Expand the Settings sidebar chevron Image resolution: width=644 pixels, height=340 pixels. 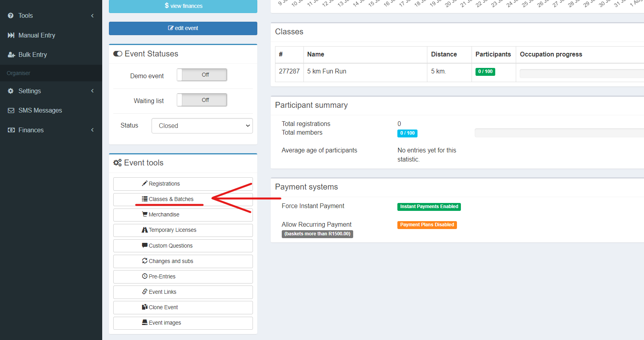click(x=92, y=91)
